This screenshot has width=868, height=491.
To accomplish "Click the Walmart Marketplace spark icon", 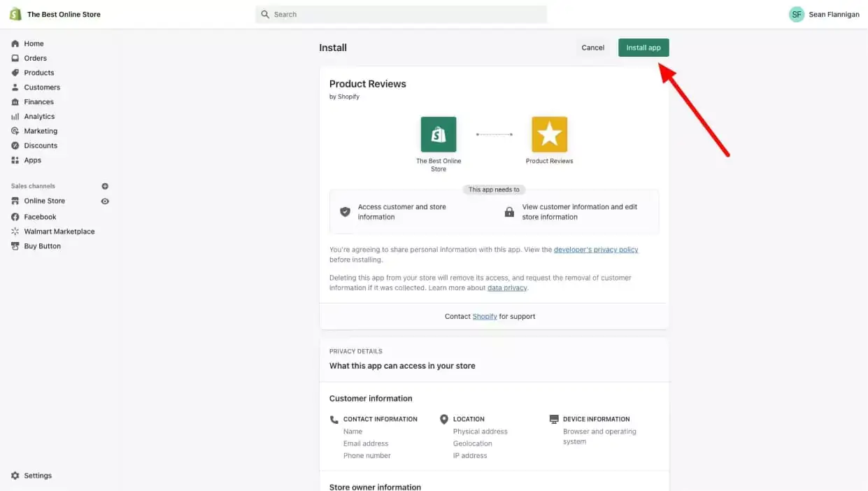I will click(x=15, y=232).
